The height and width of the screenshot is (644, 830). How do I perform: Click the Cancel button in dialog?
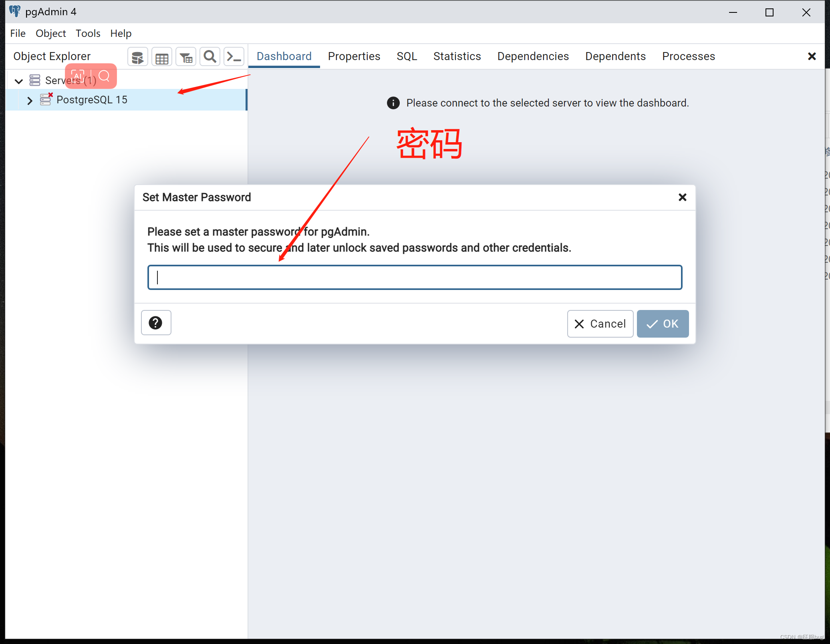[x=600, y=324]
